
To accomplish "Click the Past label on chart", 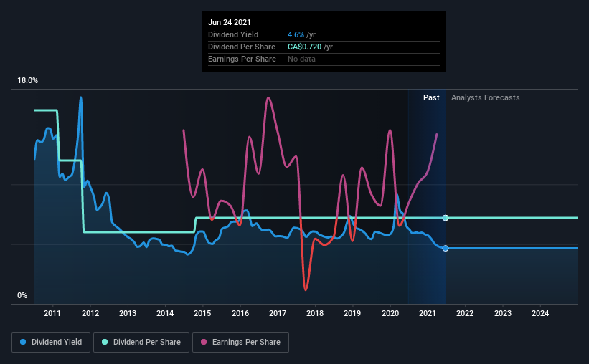I will [x=431, y=97].
